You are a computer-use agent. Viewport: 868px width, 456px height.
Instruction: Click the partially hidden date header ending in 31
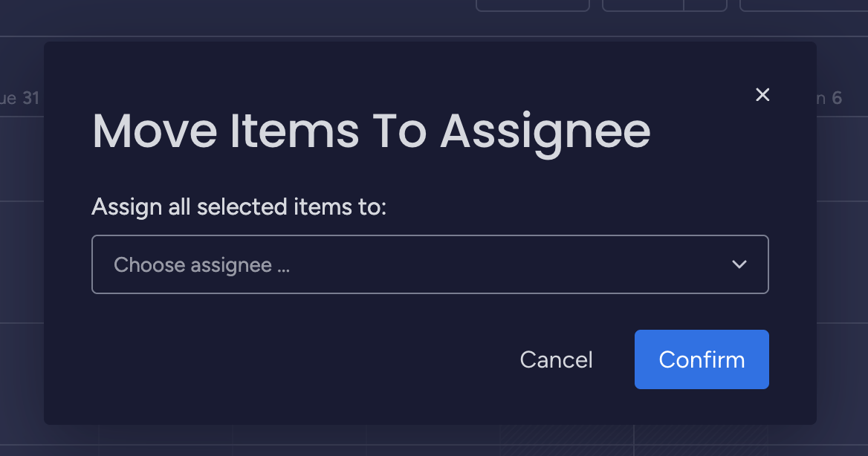pos(20,98)
